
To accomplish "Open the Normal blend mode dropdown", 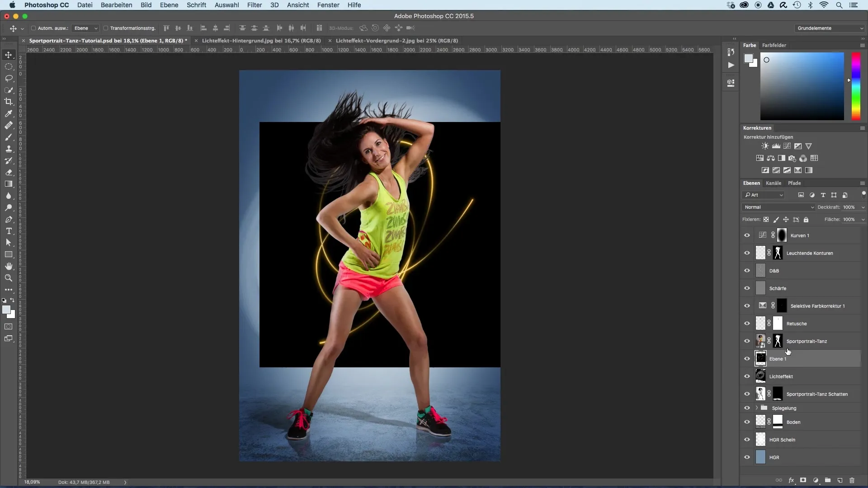I will pyautogui.click(x=778, y=207).
